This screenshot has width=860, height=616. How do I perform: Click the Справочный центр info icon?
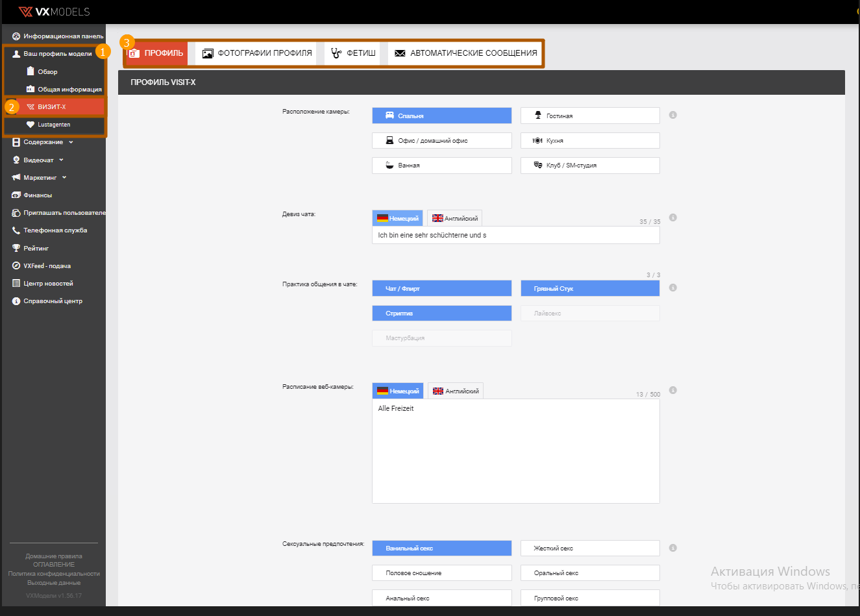click(x=16, y=301)
